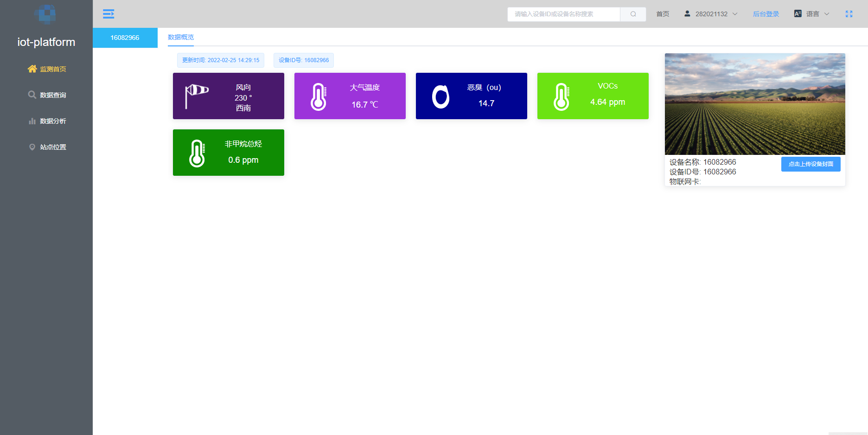The image size is (868, 435).
Task: Expand the 语言 language dropdown
Action: pyautogui.click(x=812, y=14)
